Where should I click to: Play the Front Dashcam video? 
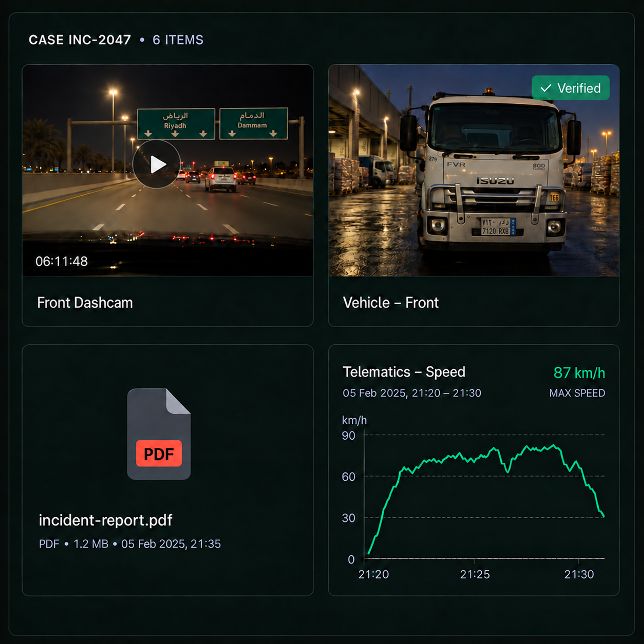point(157,164)
